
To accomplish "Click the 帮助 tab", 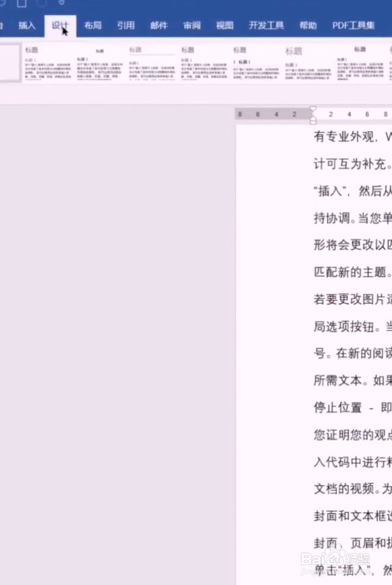I will pyautogui.click(x=308, y=25).
